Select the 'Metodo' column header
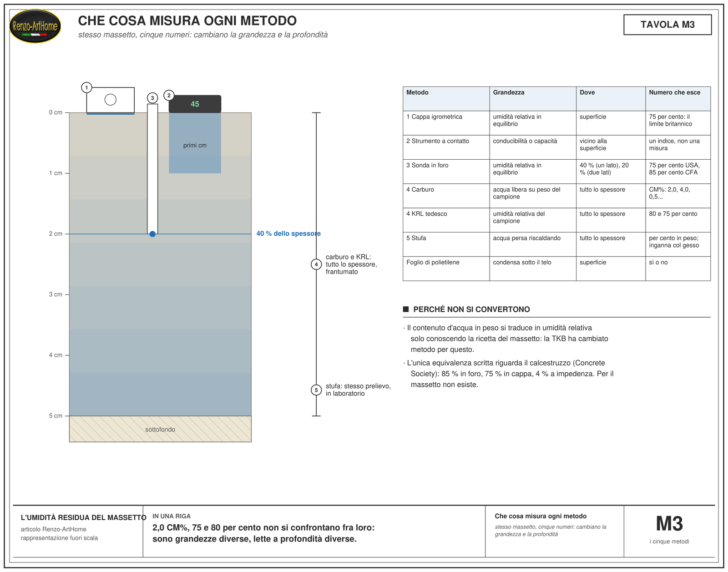728x572 pixels. point(446,99)
